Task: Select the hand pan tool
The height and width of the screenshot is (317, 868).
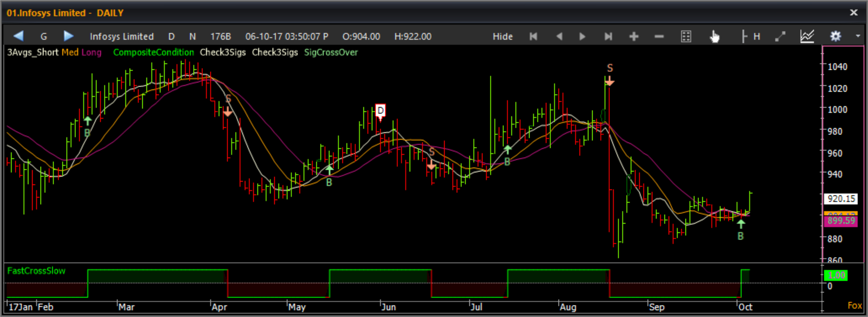Action: point(714,36)
